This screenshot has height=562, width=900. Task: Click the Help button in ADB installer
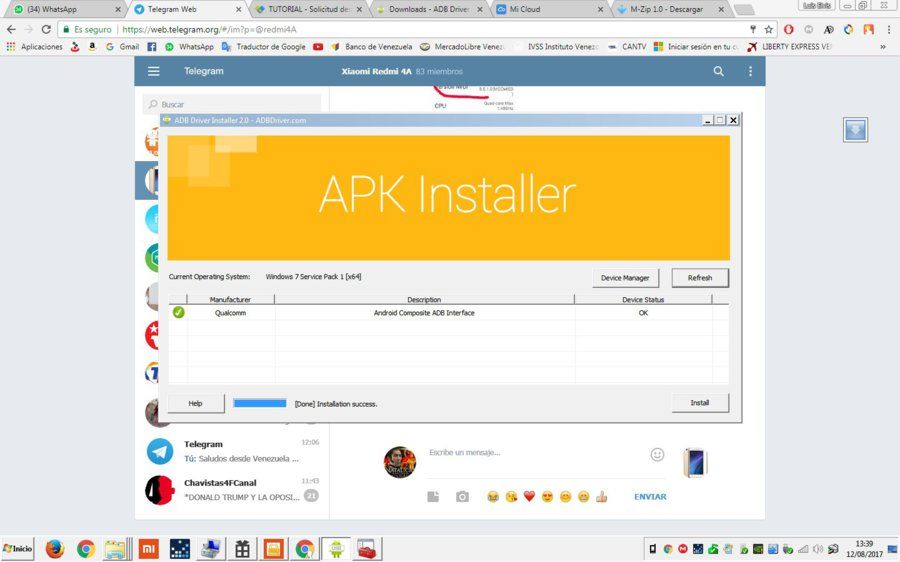click(x=195, y=404)
